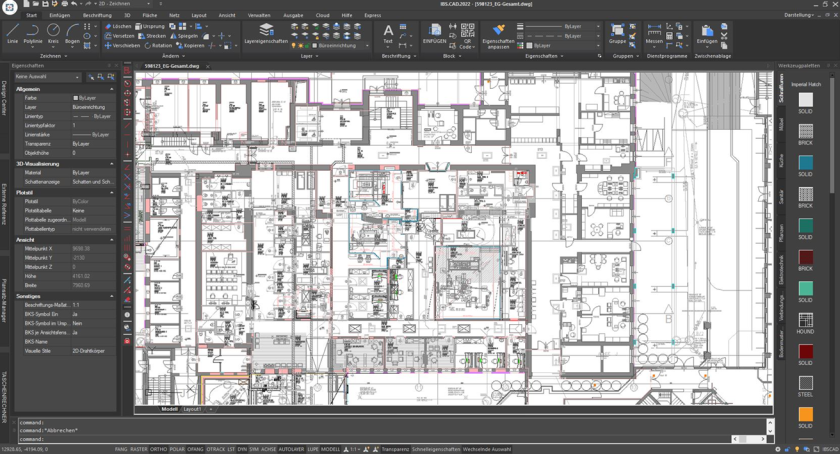Use the Ursprung explode tool
Viewport: 840px width, 454px height.
tap(150, 26)
